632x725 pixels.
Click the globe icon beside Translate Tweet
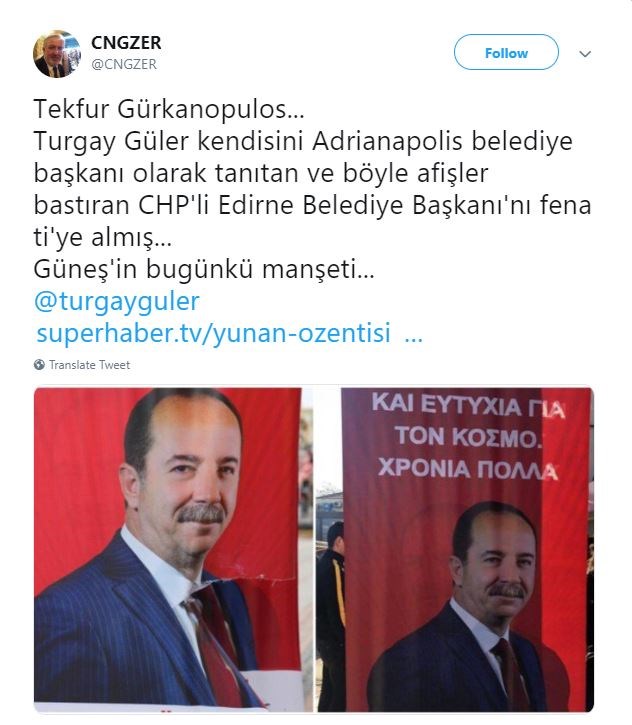tap(39, 364)
